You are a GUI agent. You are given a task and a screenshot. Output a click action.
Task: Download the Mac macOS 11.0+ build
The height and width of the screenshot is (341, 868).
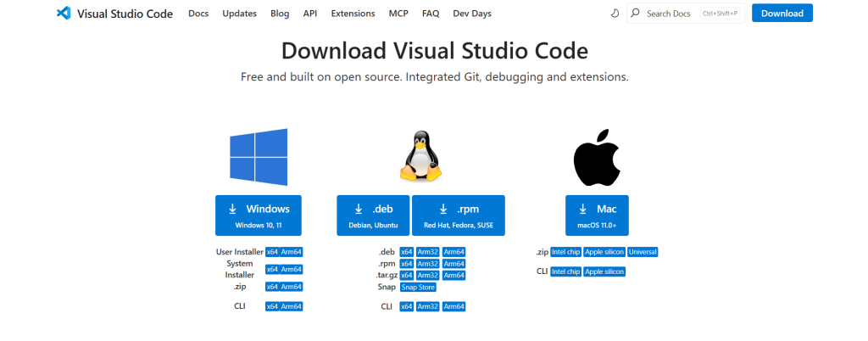598,215
